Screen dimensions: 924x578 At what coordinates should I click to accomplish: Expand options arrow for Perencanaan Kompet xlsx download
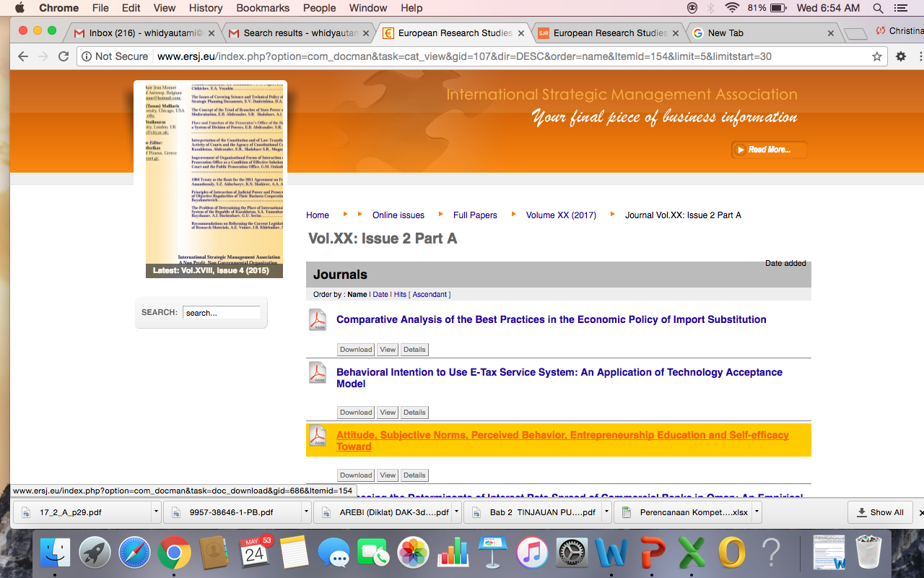pyautogui.click(x=757, y=512)
